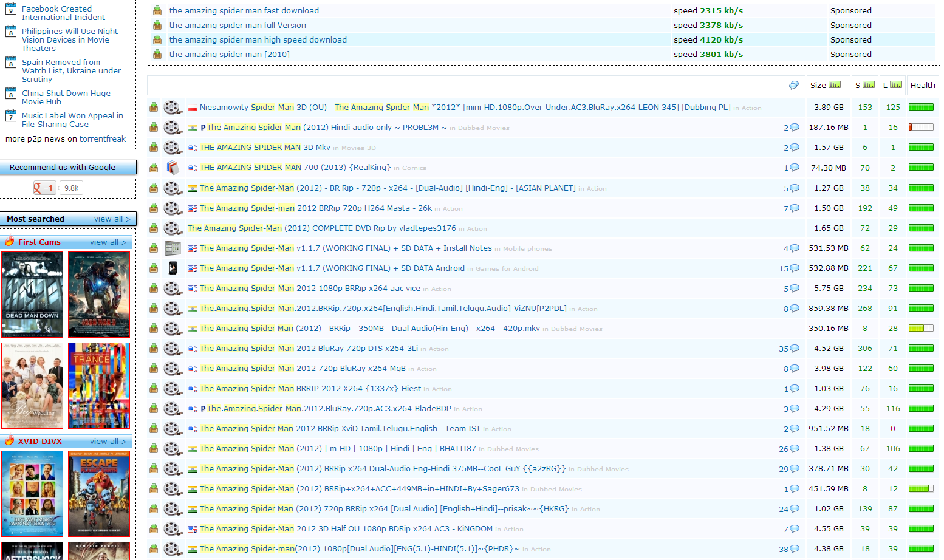
Task: Select the movie reel icon on the COMPLETE DVD Rip row
Action: point(173,228)
